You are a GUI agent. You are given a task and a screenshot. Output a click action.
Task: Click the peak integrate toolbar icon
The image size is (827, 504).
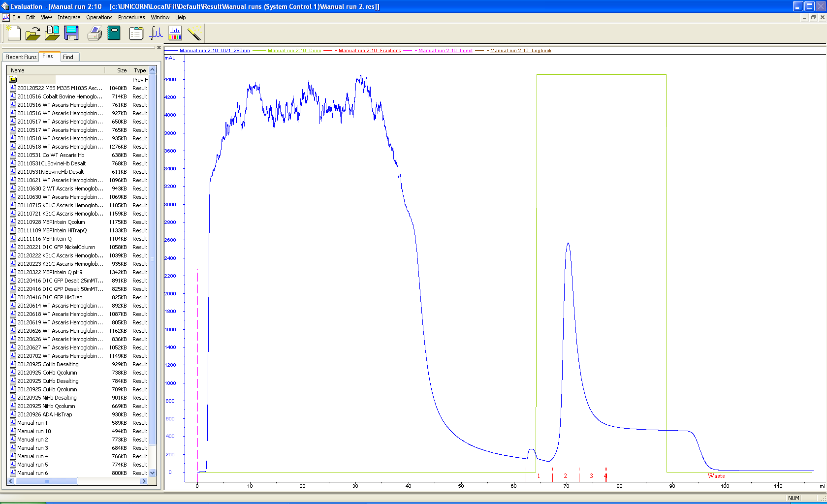click(156, 33)
